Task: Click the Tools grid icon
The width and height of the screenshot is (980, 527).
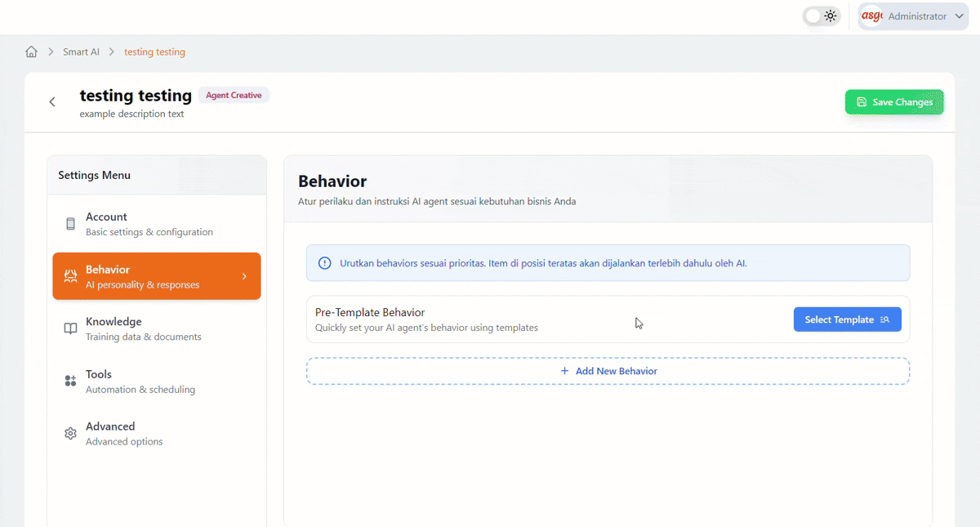Action: [70, 382]
